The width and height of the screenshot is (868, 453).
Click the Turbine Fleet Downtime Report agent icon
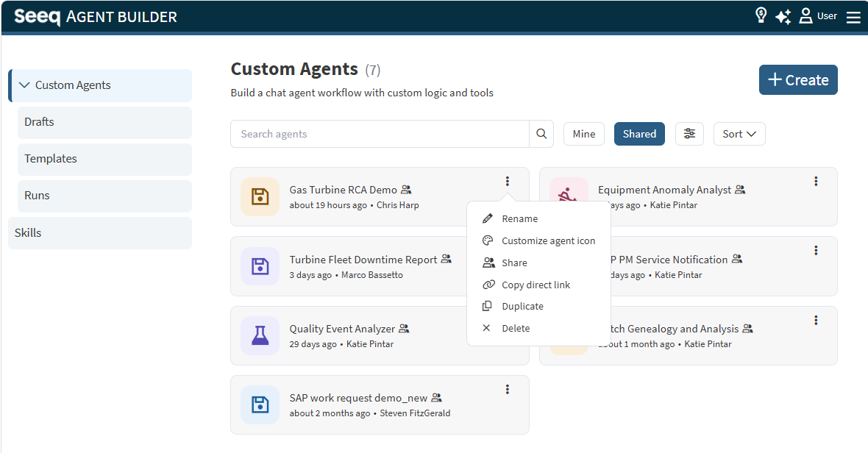[x=260, y=266]
